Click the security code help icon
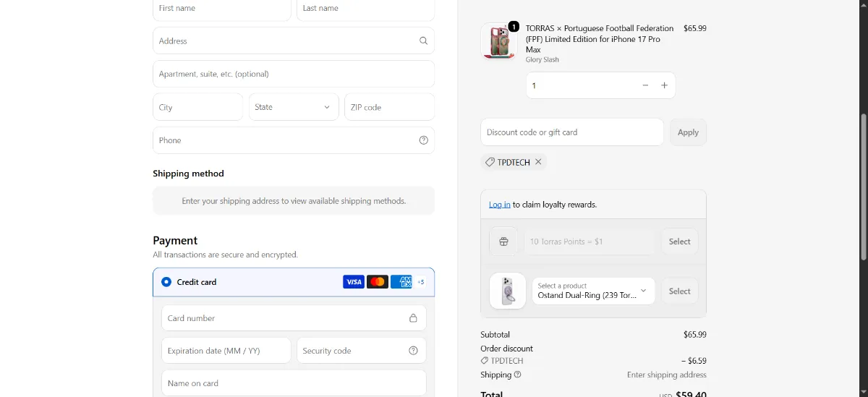The image size is (868, 397). point(414,351)
